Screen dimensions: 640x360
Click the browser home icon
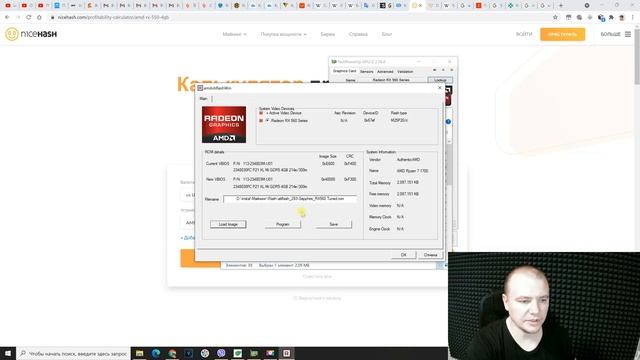39,17
